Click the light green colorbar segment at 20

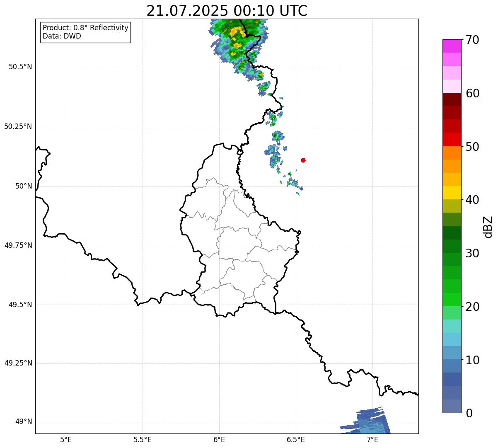[452, 312]
